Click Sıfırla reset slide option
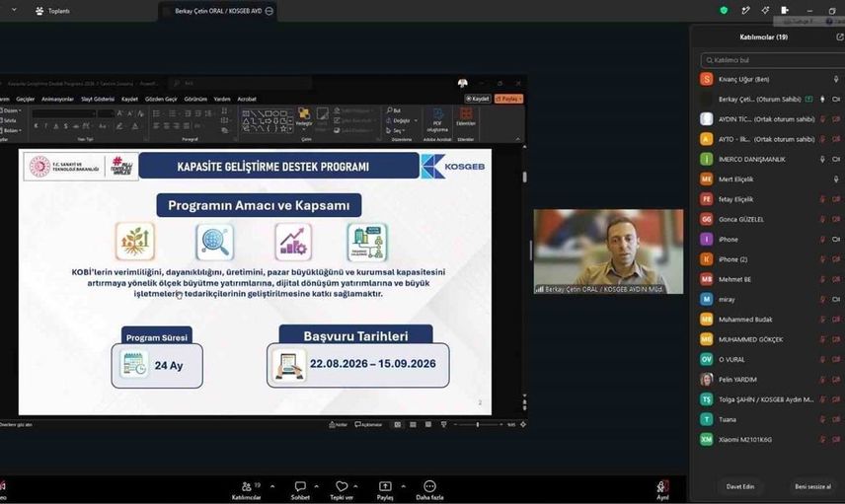 pos(9,120)
